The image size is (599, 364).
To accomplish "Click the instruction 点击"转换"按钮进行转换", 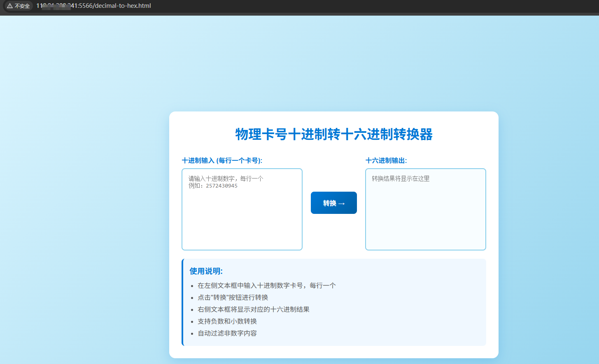I will tap(233, 297).
